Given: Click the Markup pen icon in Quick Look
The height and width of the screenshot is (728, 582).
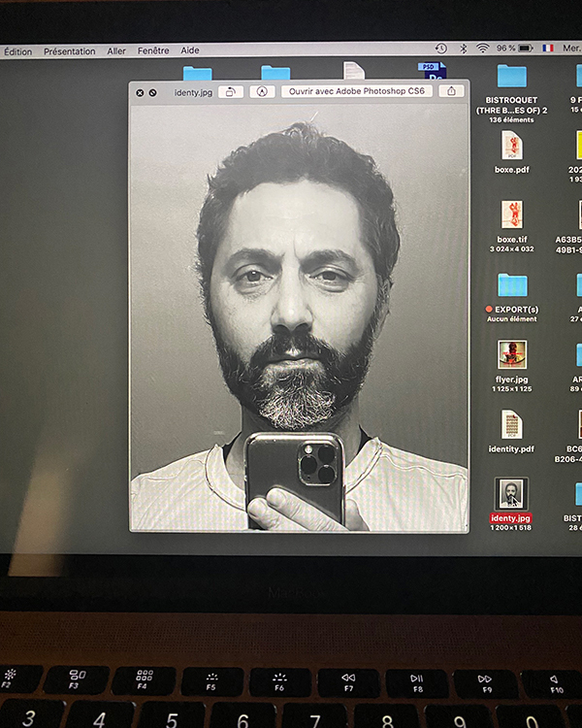Looking at the screenshot, I should 261,91.
